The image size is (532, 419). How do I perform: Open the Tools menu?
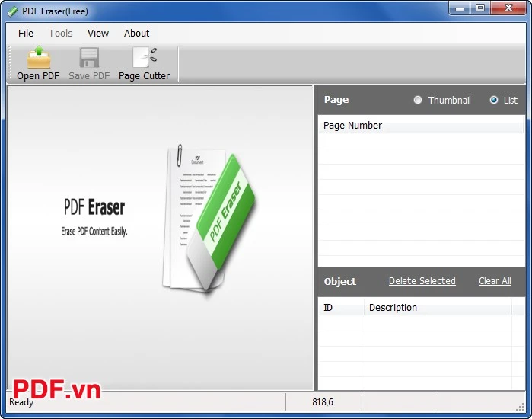click(x=60, y=34)
